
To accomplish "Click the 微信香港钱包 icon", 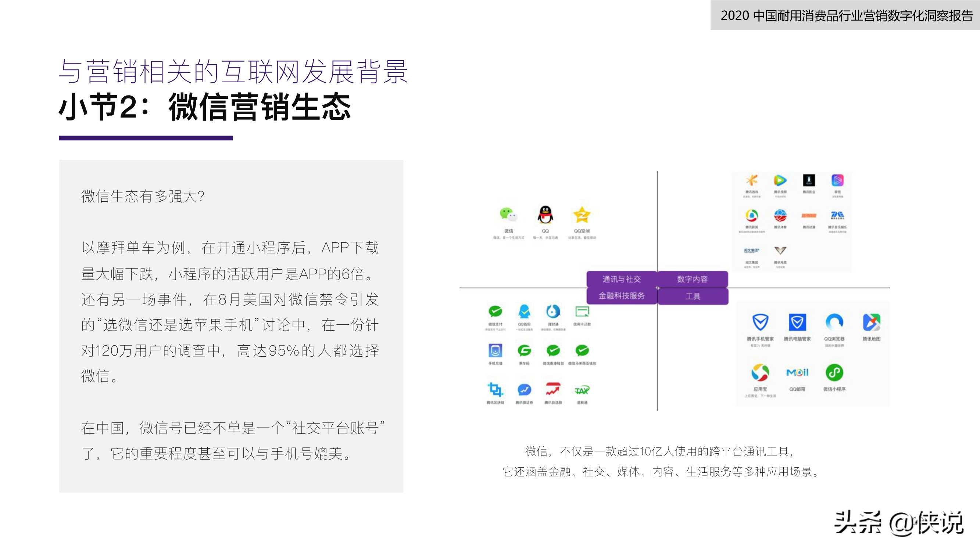I will (553, 350).
